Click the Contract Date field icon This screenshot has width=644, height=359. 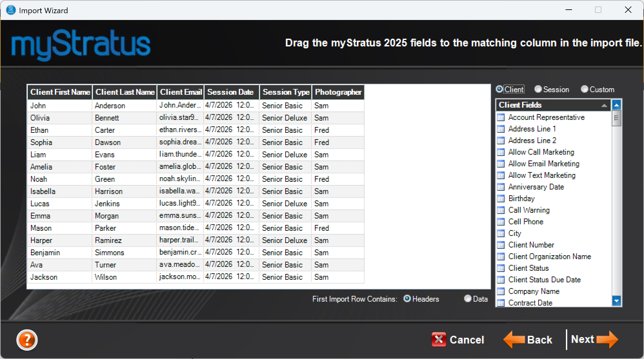tap(501, 303)
